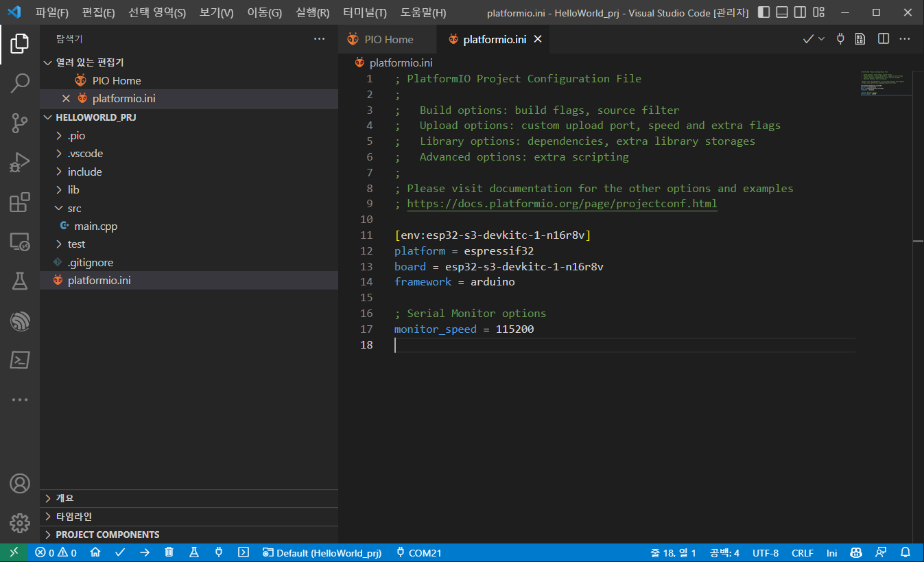Change UTF-8 encoding in status bar
Viewport: 924px width, 562px height.
[x=766, y=552]
